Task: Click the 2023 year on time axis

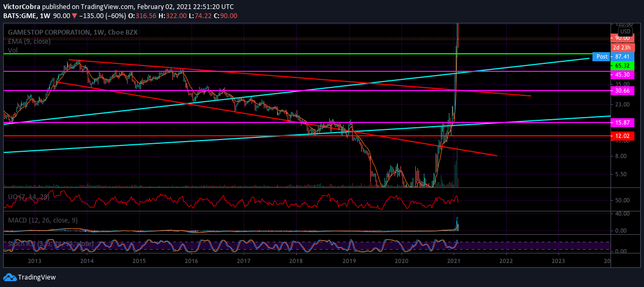Action: click(x=558, y=261)
